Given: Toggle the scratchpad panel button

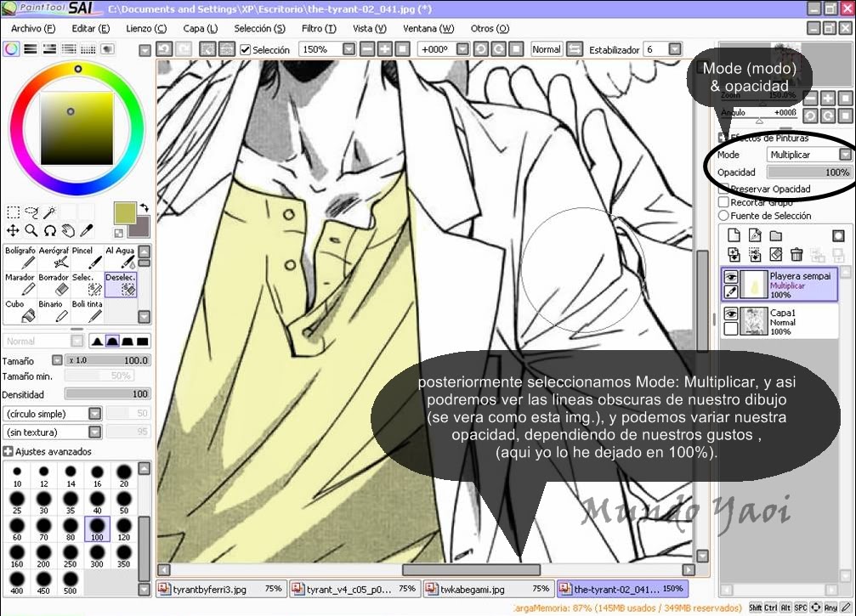Looking at the screenshot, I should (x=108, y=49).
